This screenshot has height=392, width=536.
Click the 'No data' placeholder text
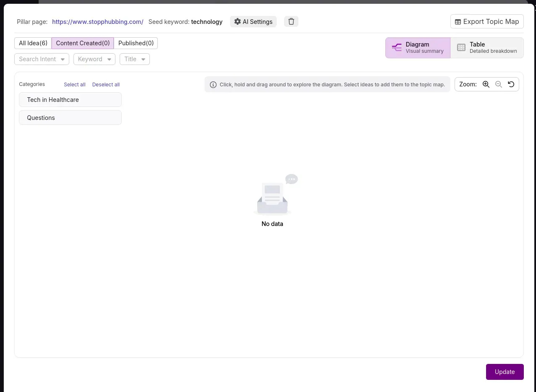tap(272, 224)
